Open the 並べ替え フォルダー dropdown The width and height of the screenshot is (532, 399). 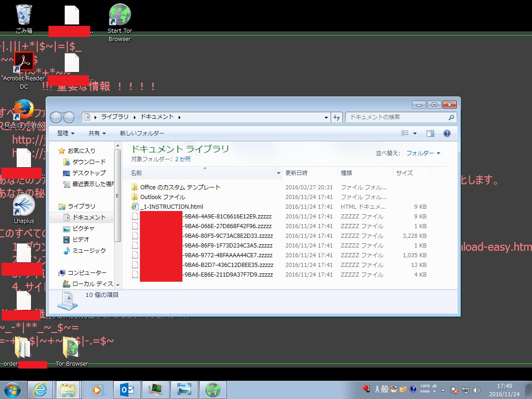point(423,153)
